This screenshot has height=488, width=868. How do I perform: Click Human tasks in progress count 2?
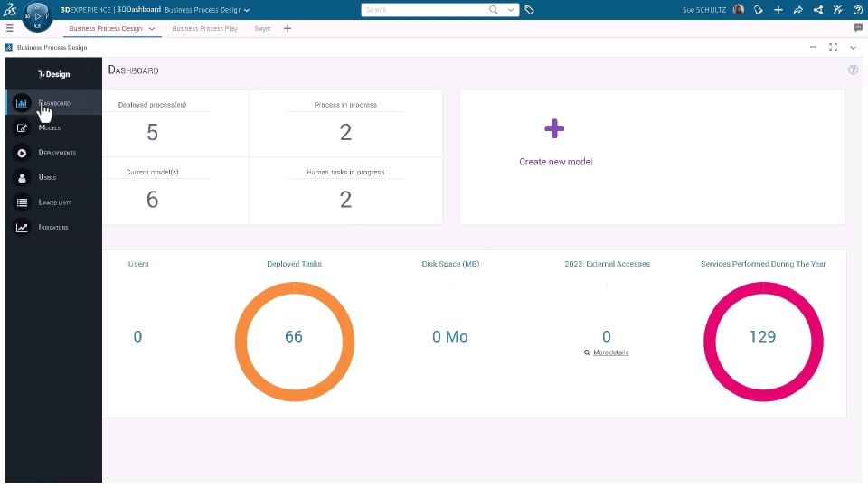coord(345,199)
